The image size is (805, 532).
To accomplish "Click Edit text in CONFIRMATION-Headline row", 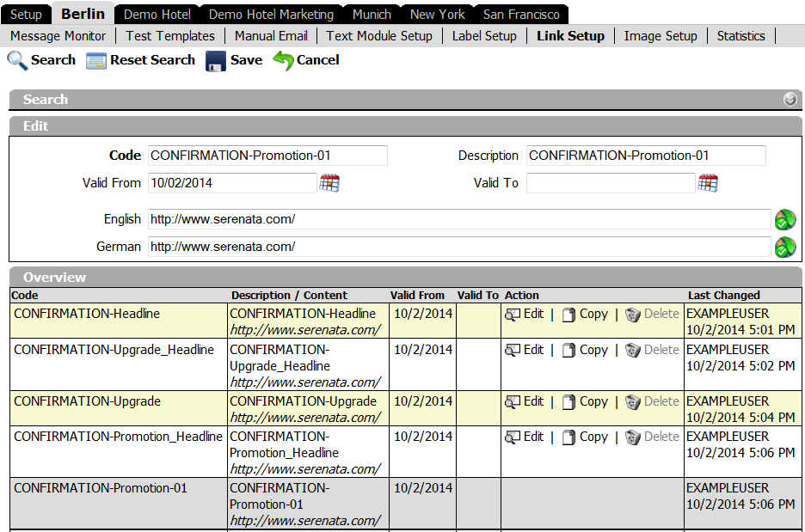I will [x=533, y=314].
